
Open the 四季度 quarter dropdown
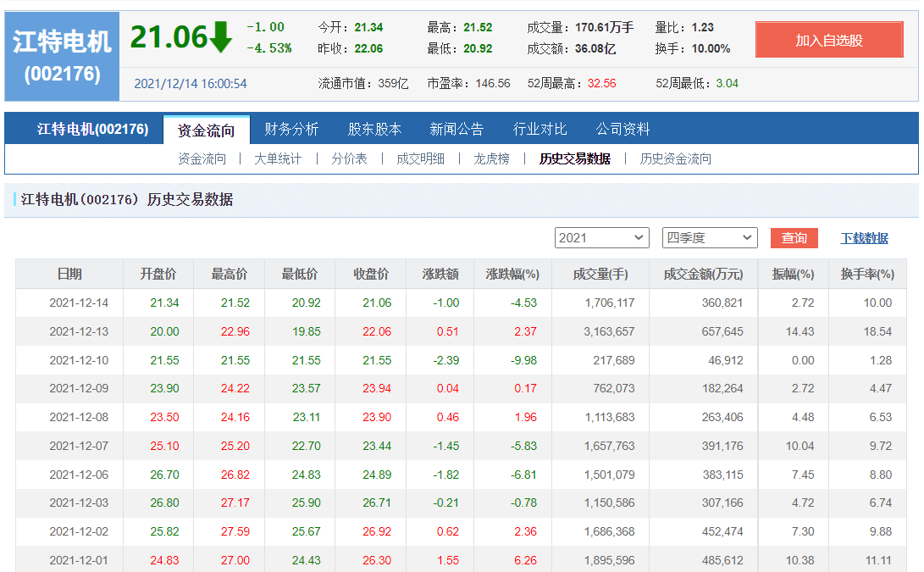coord(710,237)
